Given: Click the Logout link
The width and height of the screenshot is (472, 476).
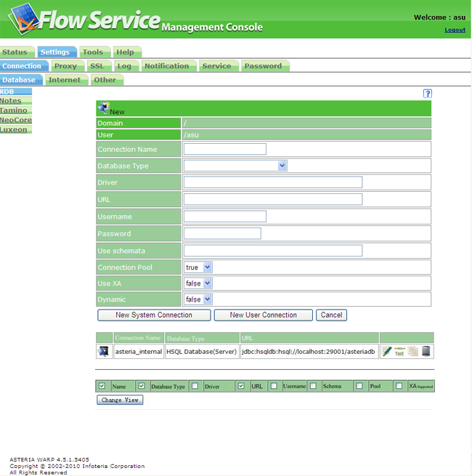Looking at the screenshot, I should coord(455,30).
